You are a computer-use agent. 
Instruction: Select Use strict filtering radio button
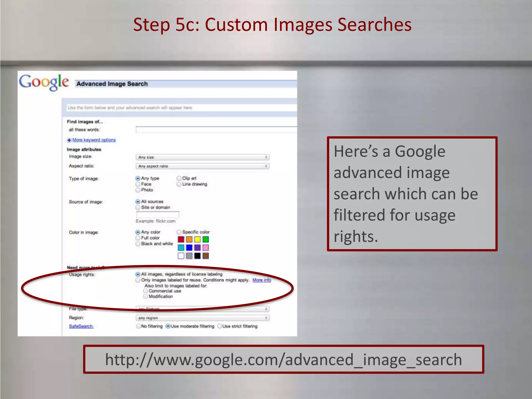(220, 326)
